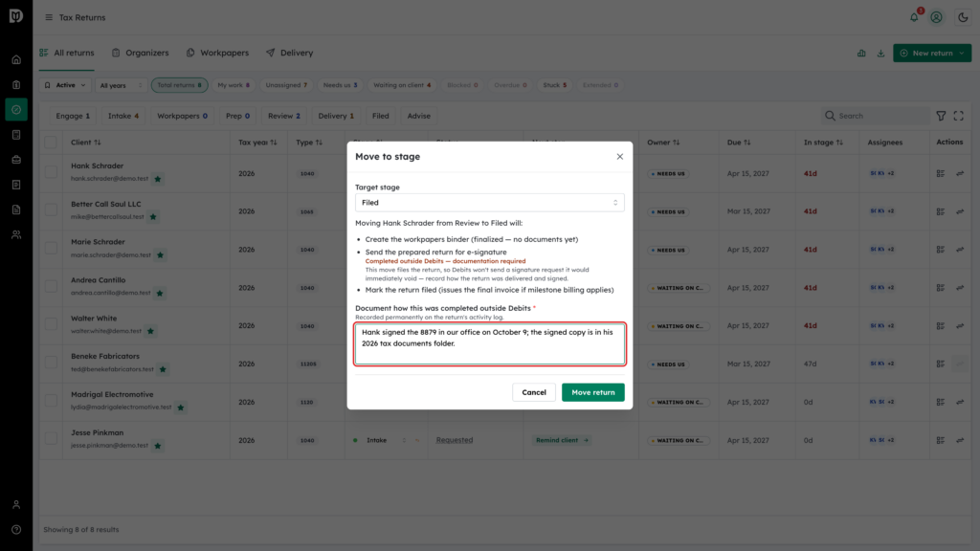Open the All years dropdown
This screenshot has height=551, width=980.
tap(122, 85)
